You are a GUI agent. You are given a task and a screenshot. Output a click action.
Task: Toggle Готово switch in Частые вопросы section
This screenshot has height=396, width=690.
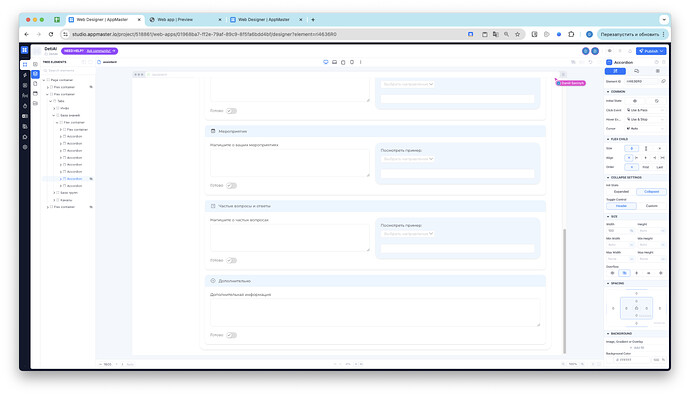tap(231, 260)
